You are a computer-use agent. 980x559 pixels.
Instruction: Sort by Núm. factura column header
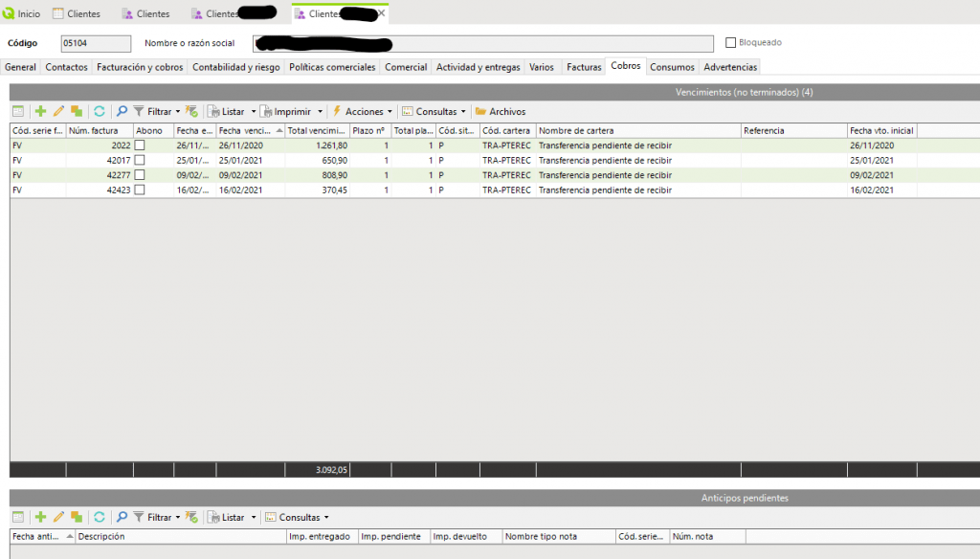point(100,131)
